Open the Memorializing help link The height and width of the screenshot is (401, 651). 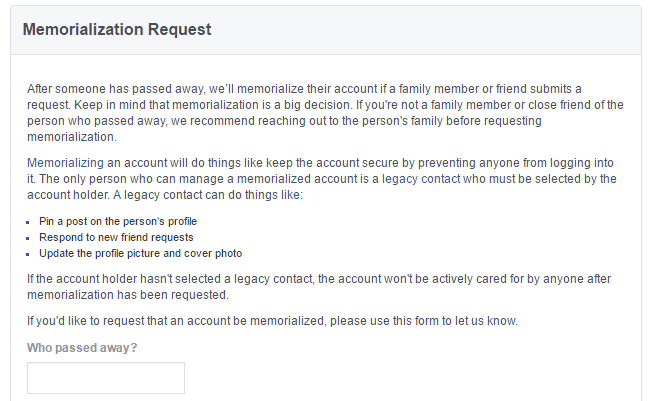(65, 163)
